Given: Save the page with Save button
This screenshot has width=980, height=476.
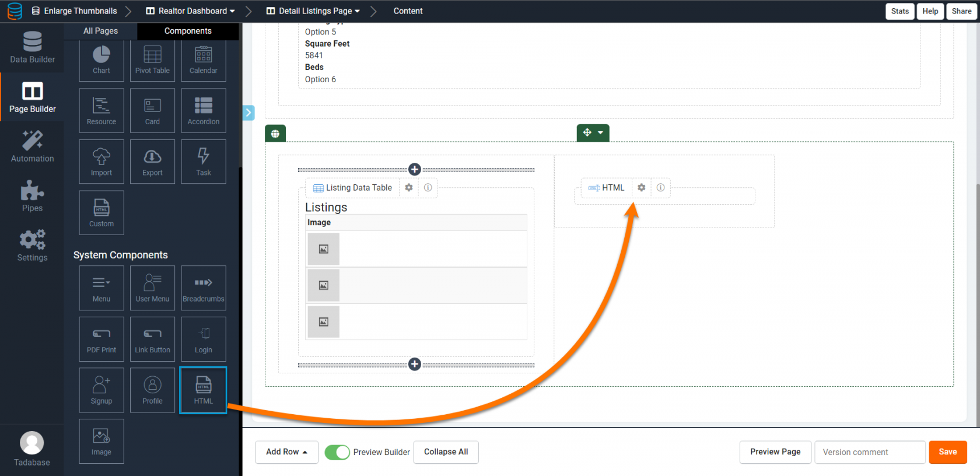Looking at the screenshot, I should coord(948,452).
